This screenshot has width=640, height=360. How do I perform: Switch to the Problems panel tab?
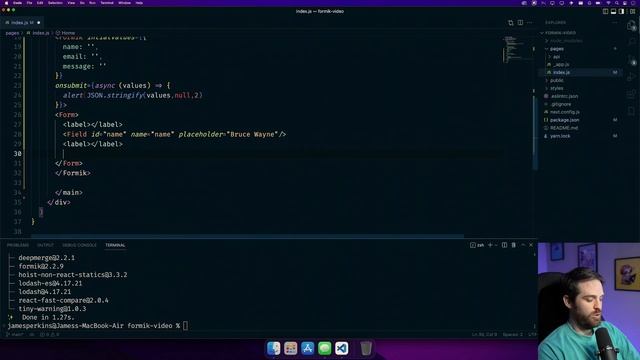[18, 245]
